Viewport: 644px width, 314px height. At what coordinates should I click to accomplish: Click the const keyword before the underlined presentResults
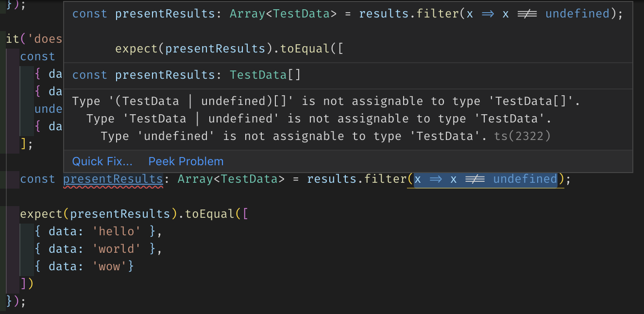tap(37, 179)
